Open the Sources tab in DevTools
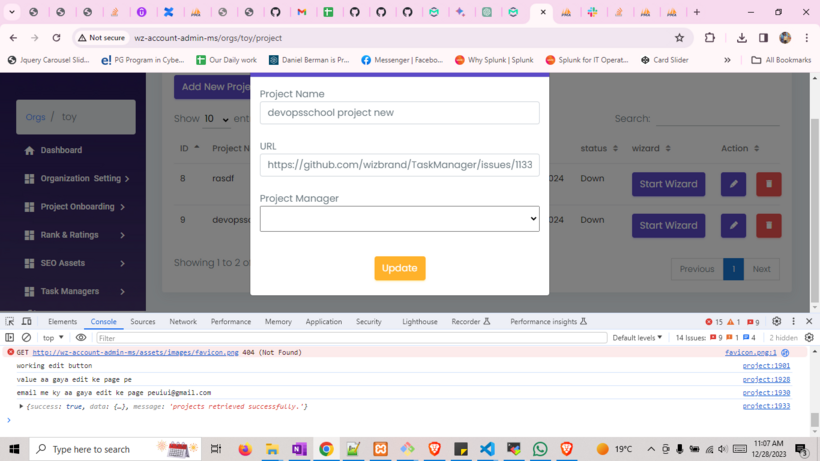The image size is (820, 461). (x=142, y=322)
